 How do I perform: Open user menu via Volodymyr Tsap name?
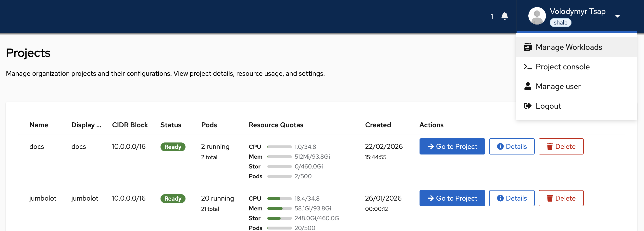pos(578,12)
